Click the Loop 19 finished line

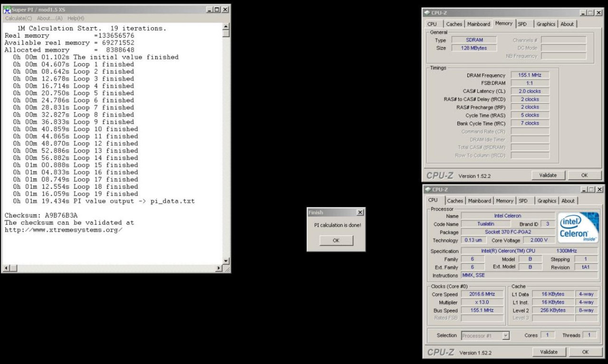(x=76, y=194)
